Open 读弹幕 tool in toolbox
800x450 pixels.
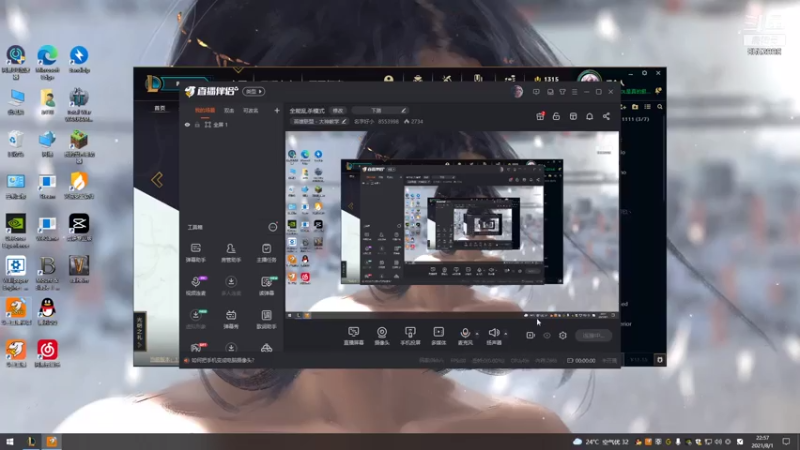click(266, 286)
